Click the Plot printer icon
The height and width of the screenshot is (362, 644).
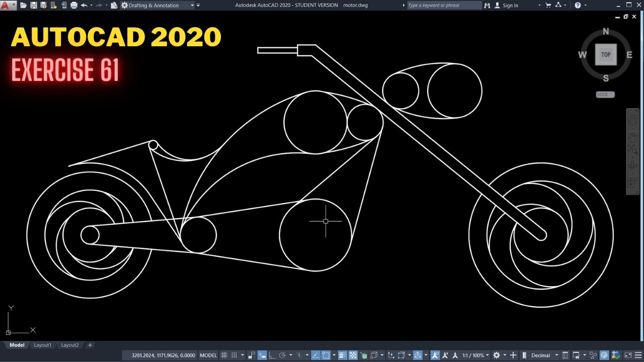point(74,6)
